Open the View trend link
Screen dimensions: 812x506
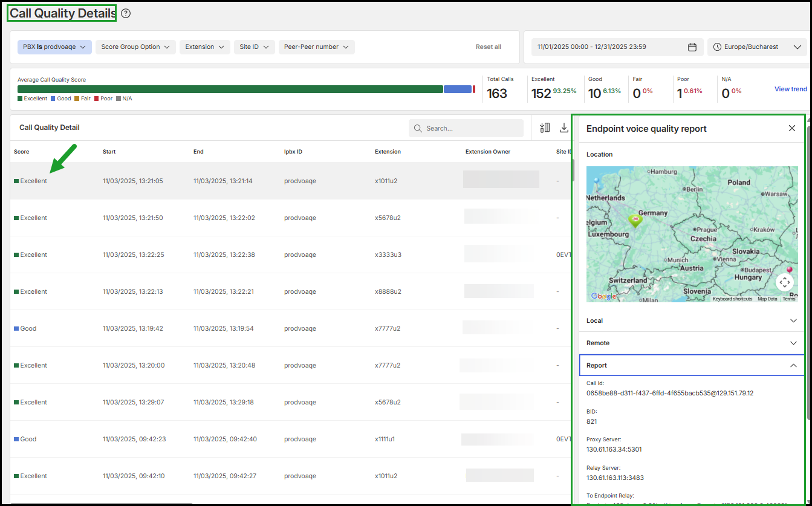[x=790, y=89]
